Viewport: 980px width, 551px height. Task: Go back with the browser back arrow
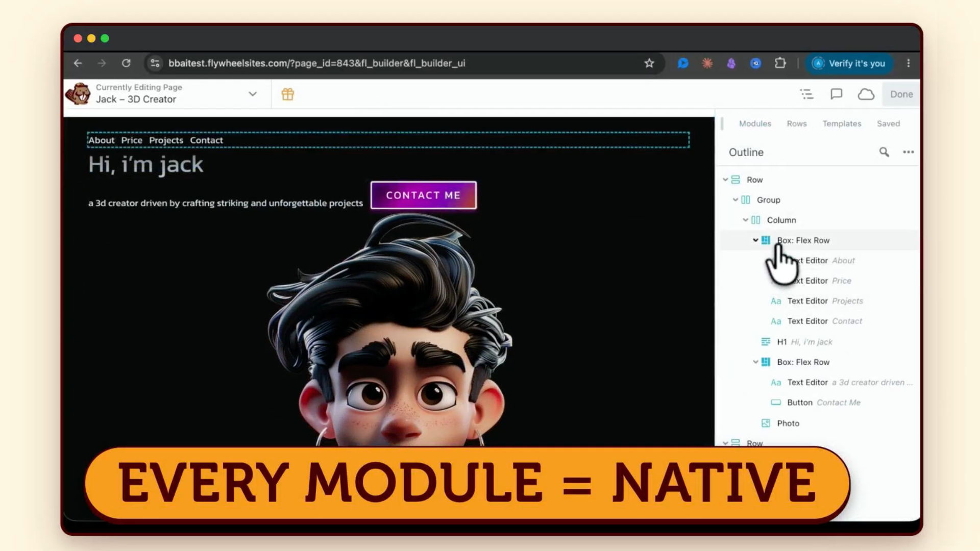(78, 63)
